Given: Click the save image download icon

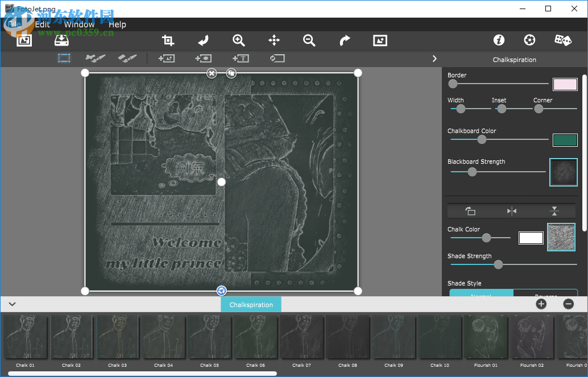Looking at the screenshot, I should click(x=61, y=40).
